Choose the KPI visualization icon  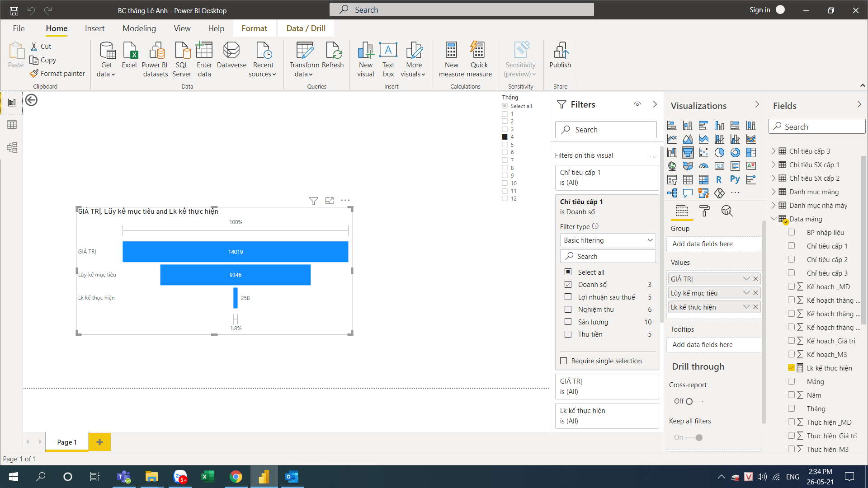(751, 166)
